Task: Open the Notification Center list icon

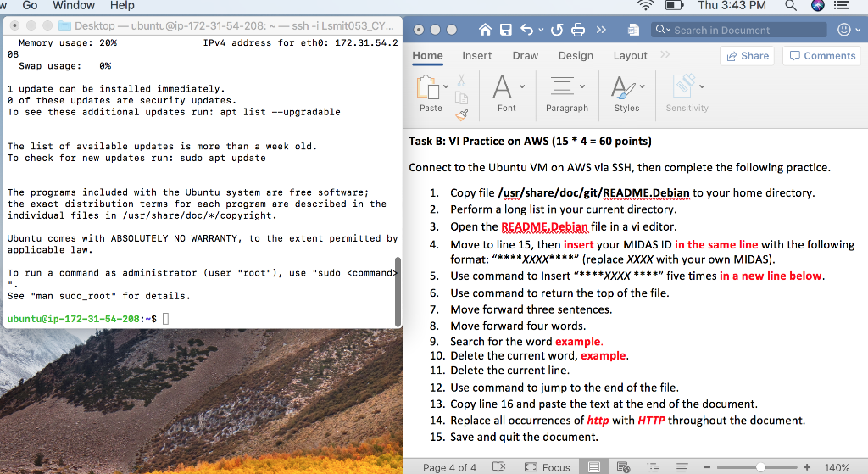Action: tap(842, 6)
